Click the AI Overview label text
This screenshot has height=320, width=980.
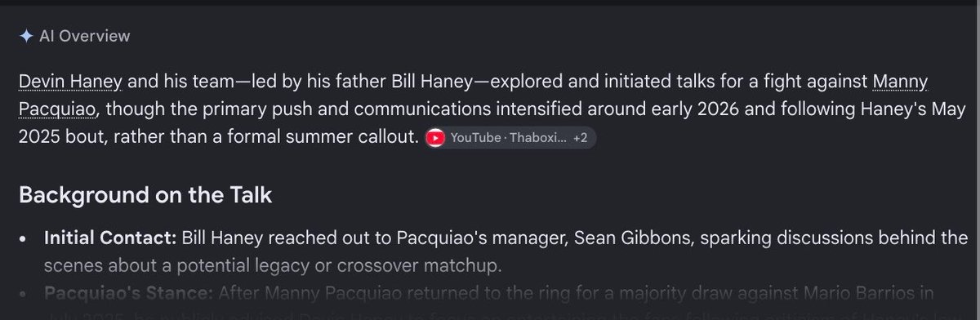[x=84, y=37]
